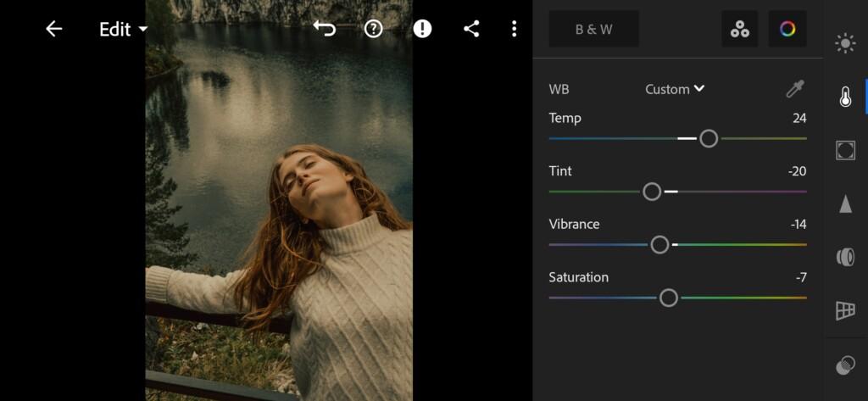868x401 pixels.
Task: Open the Effects vignette square icon
Action: click(845, 151)
